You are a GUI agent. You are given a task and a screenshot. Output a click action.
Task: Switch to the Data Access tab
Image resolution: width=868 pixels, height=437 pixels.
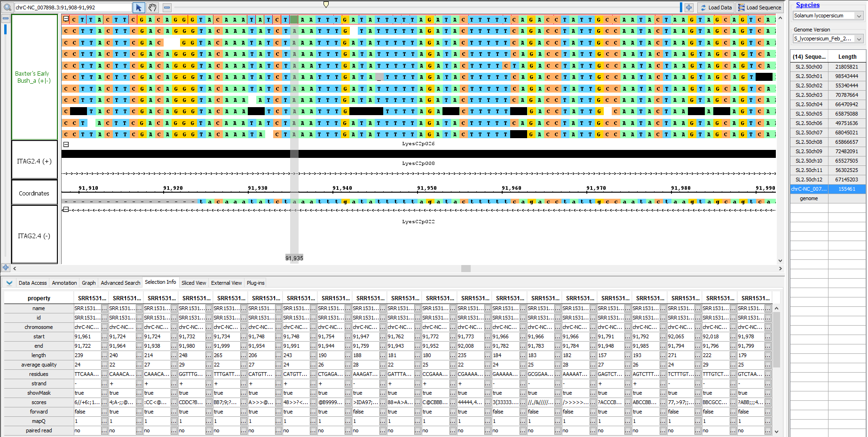coord(32,283)
